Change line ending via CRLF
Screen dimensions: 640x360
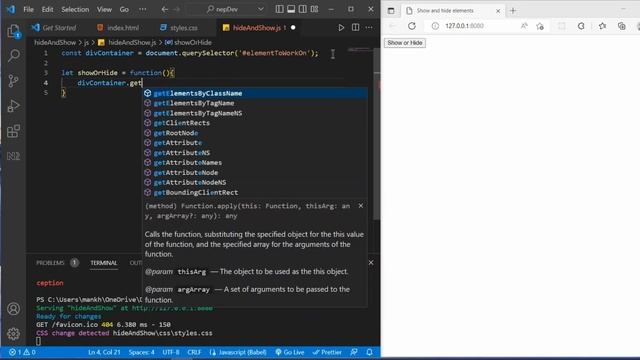pos(194,352)
